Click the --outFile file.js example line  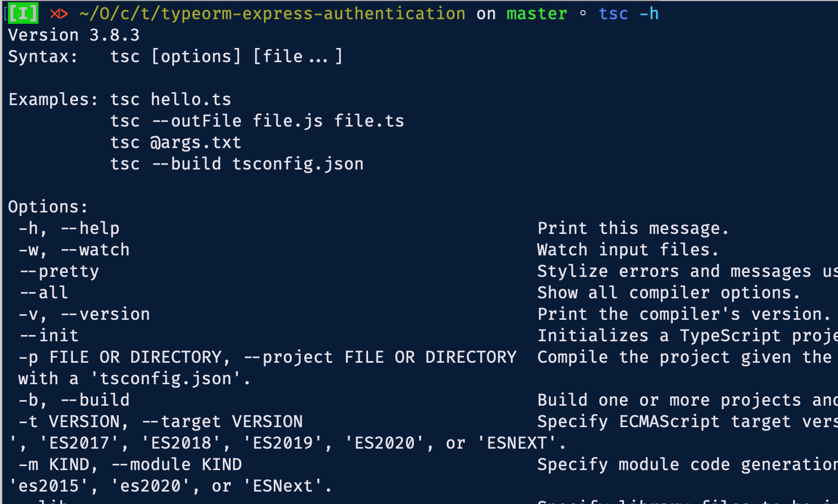pyautogui.click(x=257, y=121)
